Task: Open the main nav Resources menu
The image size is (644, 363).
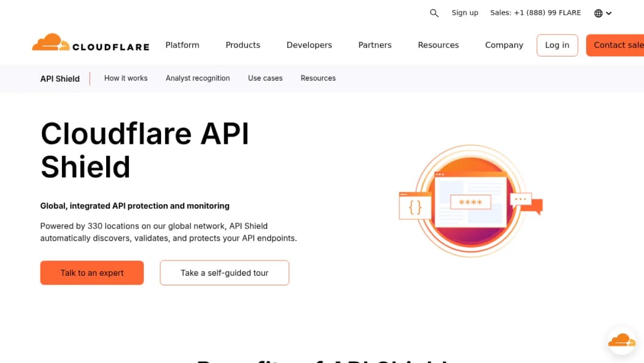Action: point(438,45)
